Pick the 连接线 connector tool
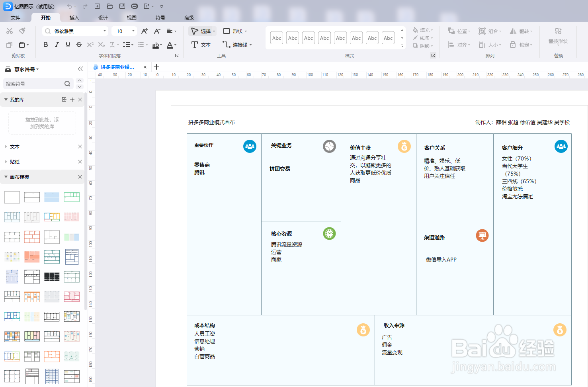This screenshot has height=387, width=588. (237, 45)
